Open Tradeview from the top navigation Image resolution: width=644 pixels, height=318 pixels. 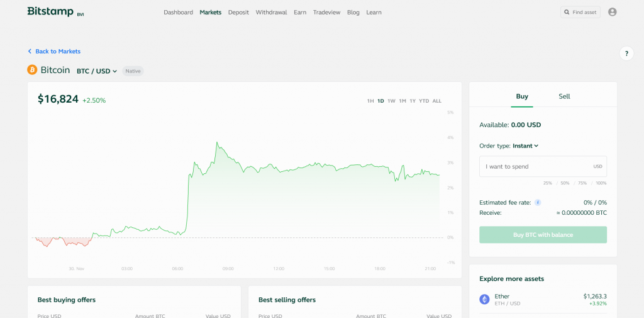point(326,13)
